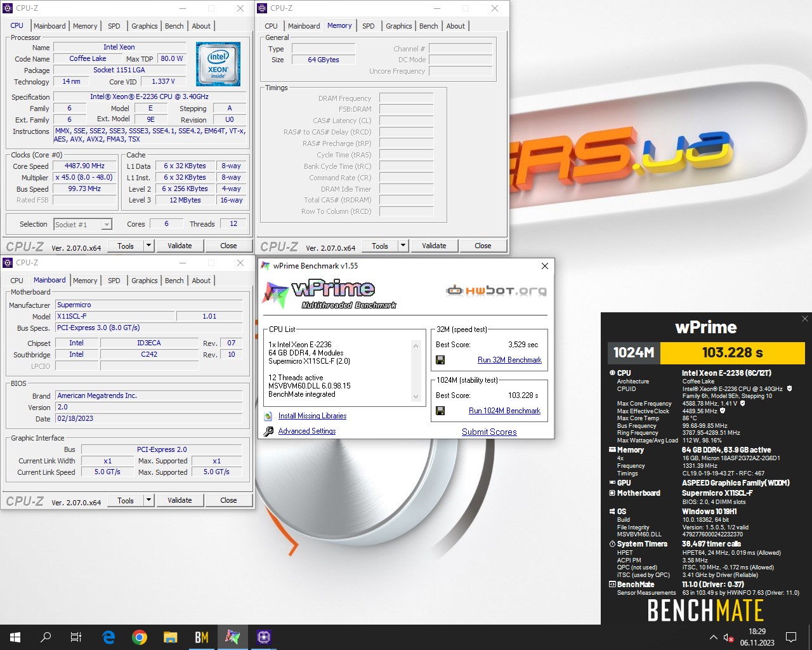Screen dimensions: 812x650
Task: Click the CPU List scrollbar down arrow
Action: (416, 397)
